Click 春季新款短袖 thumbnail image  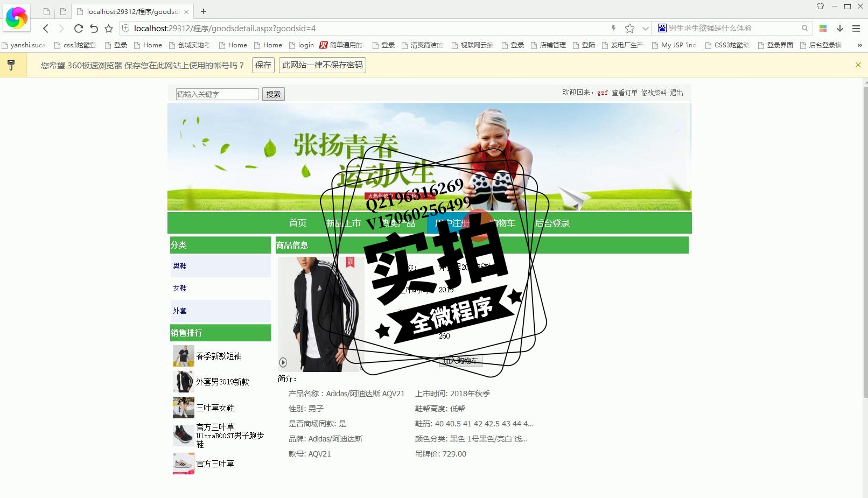184,356
